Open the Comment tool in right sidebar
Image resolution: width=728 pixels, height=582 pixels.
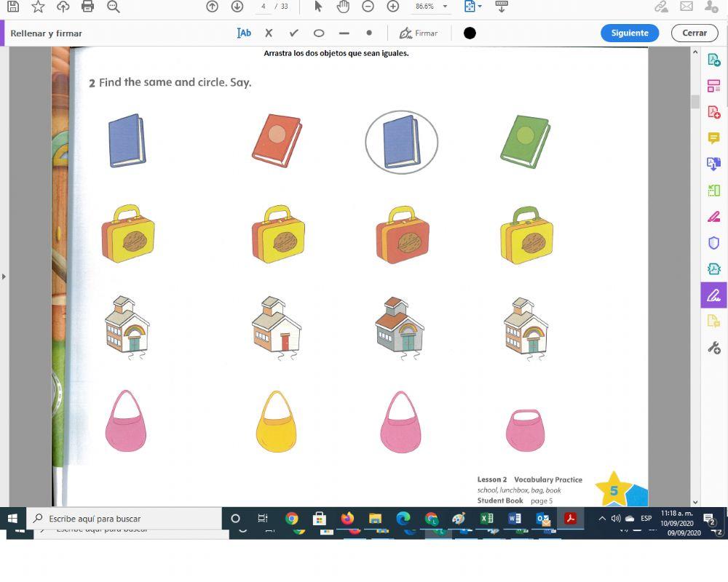click(x=713, y=138)
